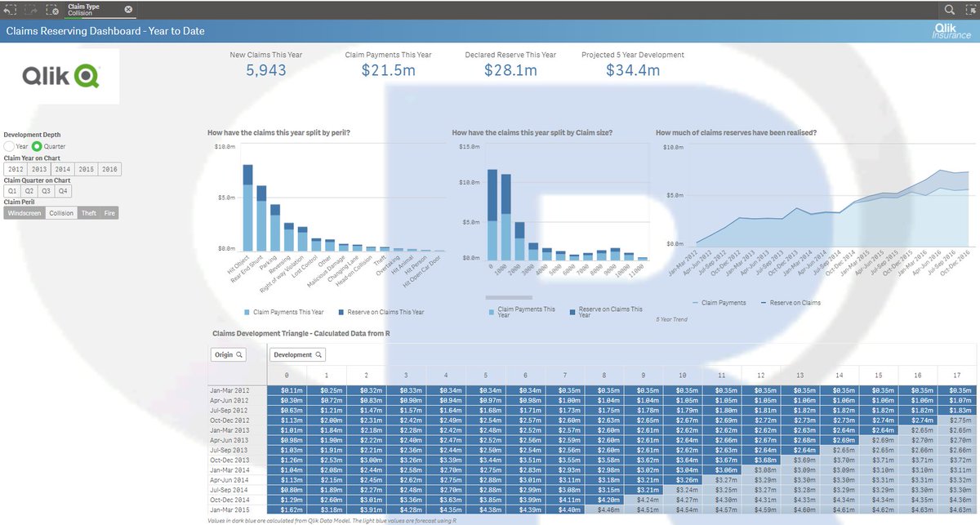Screen dimensions: 980x525
Task: Click the Jan-Mar 2012 origin row
Action: (x=237, y=392)
